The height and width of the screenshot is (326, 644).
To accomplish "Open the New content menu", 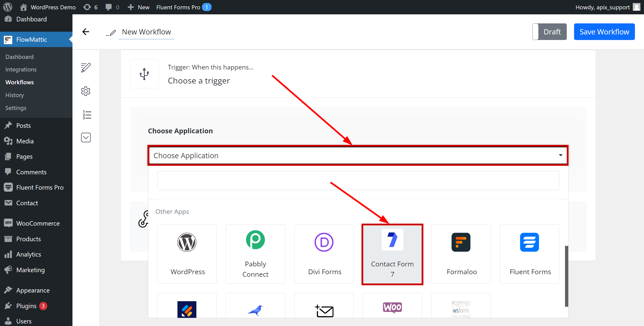I will 138,7.
